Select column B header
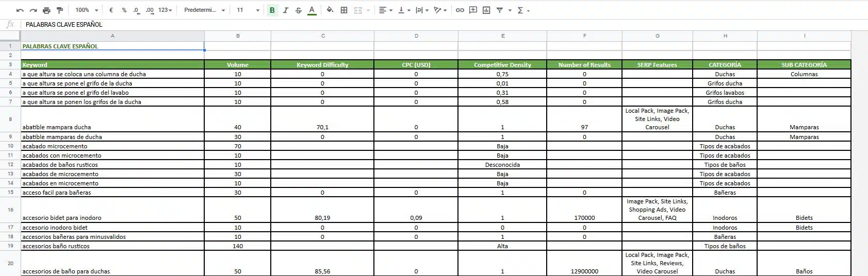Image resolution: width=868 pixels, height=276 pixels. [x=238, y=36]
